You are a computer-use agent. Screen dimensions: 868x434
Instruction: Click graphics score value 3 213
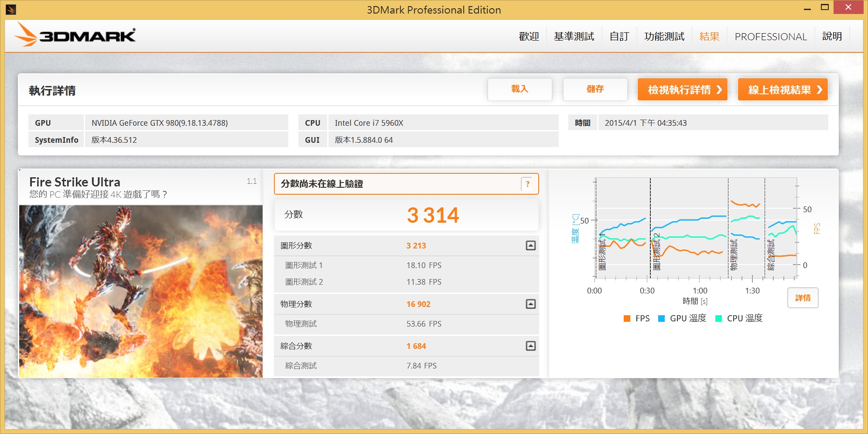click(x=416, y=245)
